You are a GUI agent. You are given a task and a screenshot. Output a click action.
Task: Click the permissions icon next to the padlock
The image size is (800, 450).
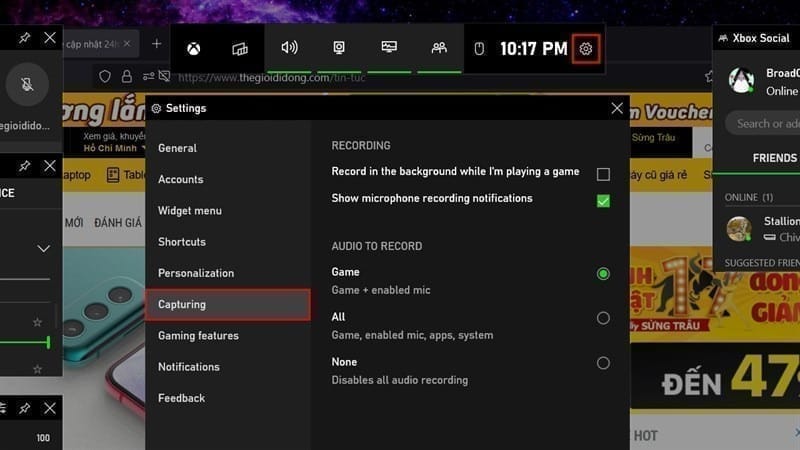click(x=148, y=77)
